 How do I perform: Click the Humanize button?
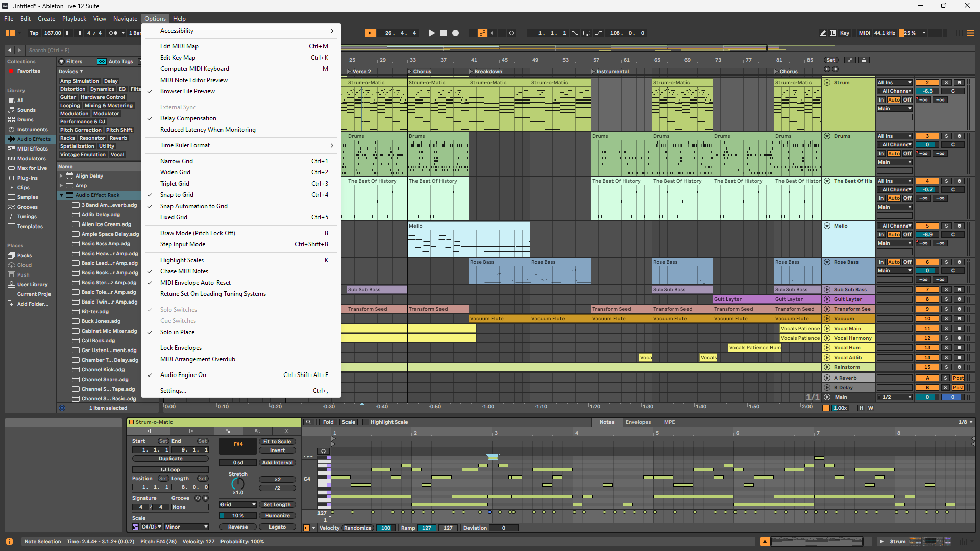tap(277, 516)
